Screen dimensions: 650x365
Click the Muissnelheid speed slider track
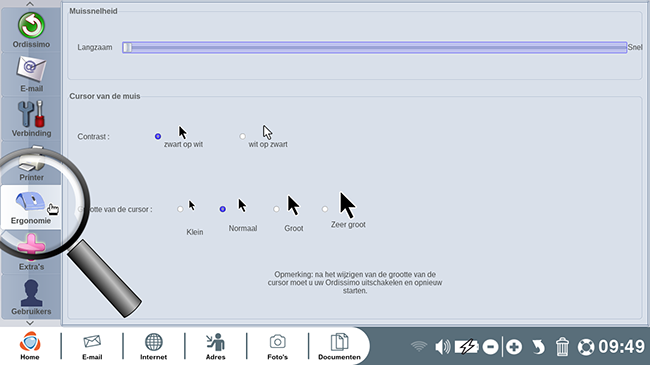(x=374, y=47)
